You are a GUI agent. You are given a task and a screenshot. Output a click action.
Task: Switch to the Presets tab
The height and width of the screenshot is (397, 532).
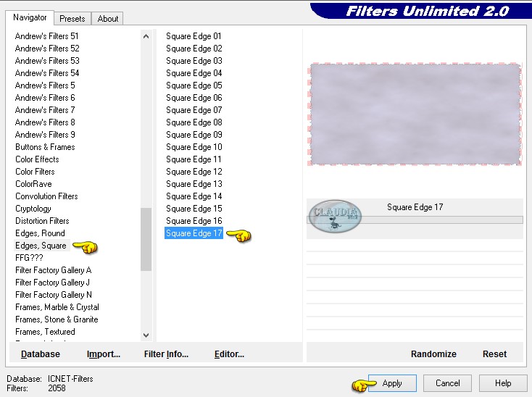(x=72, y=19)
